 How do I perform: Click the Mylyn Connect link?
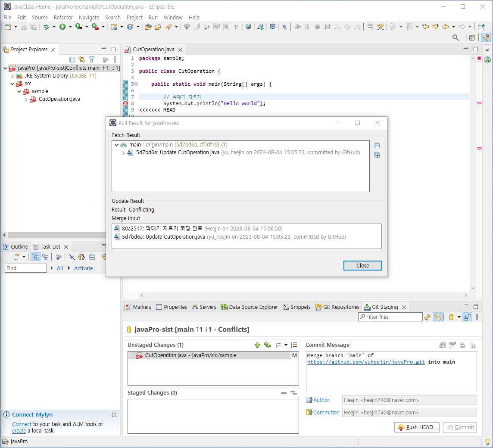(22, 424)
